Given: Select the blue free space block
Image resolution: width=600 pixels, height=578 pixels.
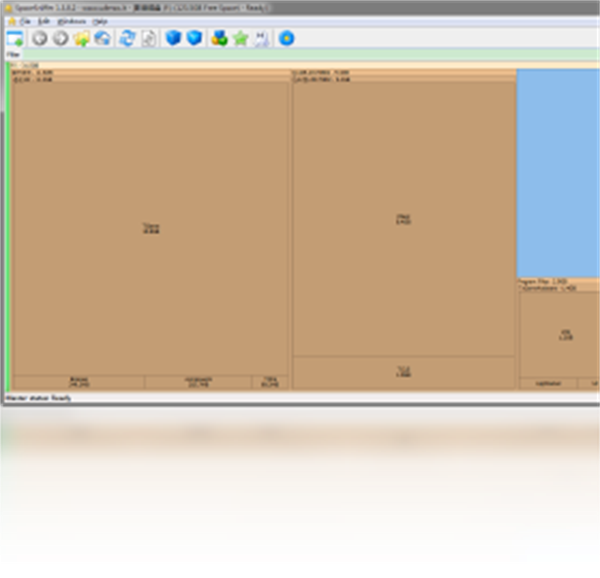Looking at the screenshot, I should 557,175.
